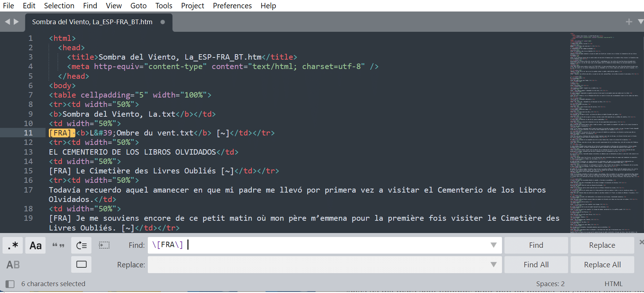Click the Replace button
The image size is (644, 293).
pos(602,245)
